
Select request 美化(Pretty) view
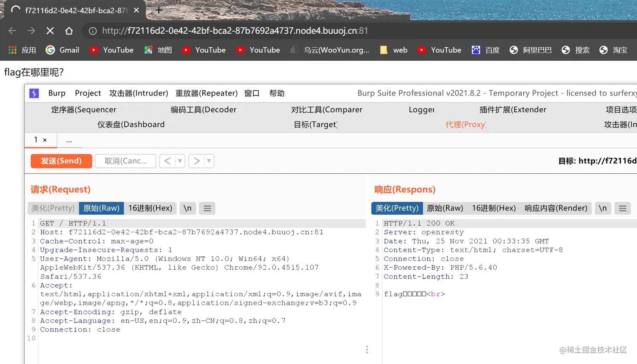53,208
